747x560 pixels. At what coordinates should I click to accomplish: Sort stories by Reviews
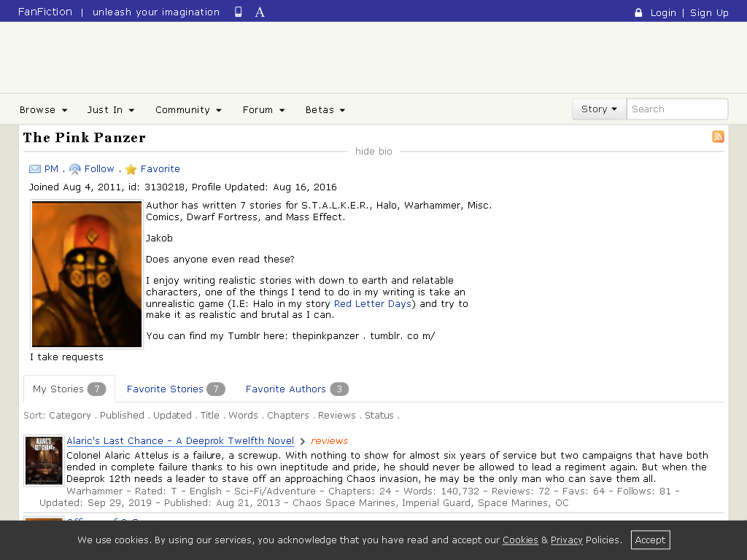coord(337,415)
